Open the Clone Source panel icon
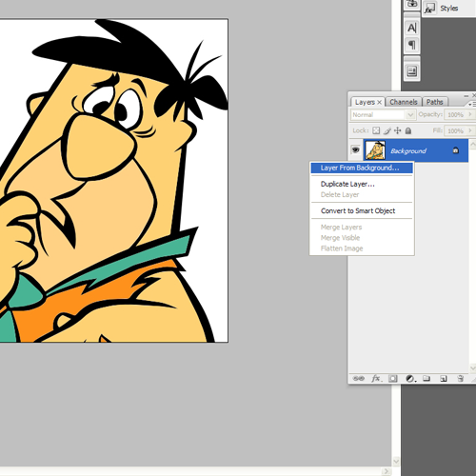This screenshot has height=476, width=476. tap(412, 4)
